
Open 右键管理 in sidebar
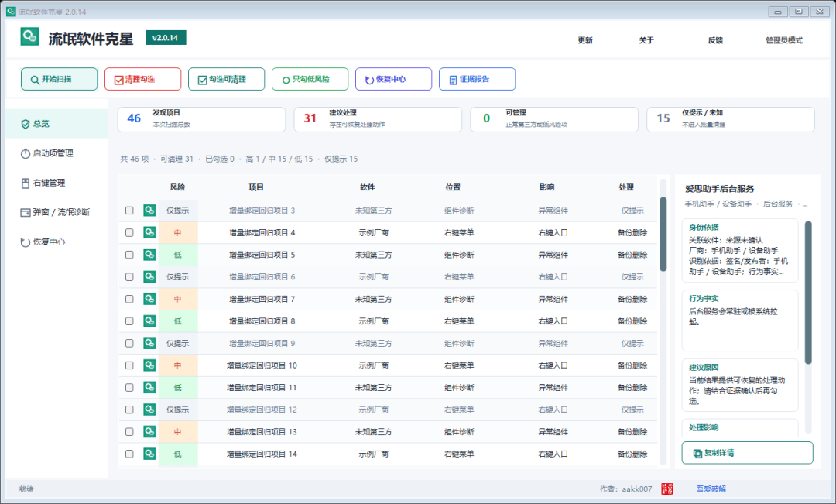(57, 183)
